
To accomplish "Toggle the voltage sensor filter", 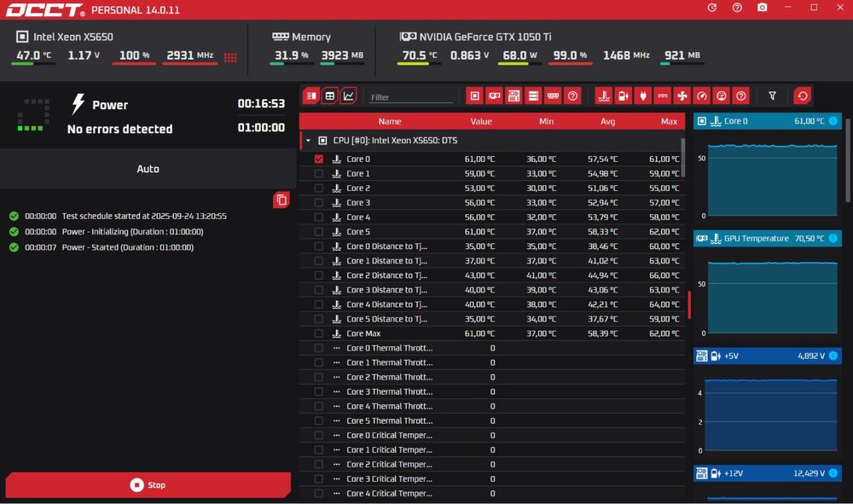I will click(x=624, y=96).
